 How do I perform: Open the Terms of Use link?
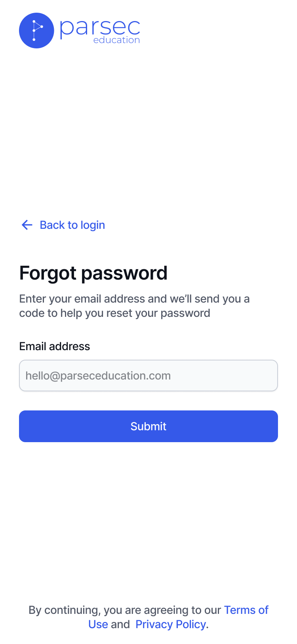pos(246,610)
